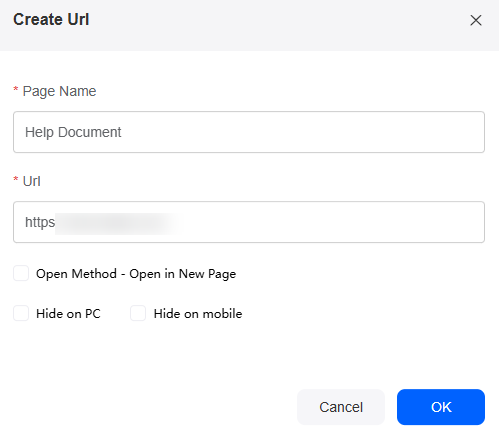The image size is (499, 434).
Task: Click the 'Open Method - Open in New Page' label
Action: 136,274
